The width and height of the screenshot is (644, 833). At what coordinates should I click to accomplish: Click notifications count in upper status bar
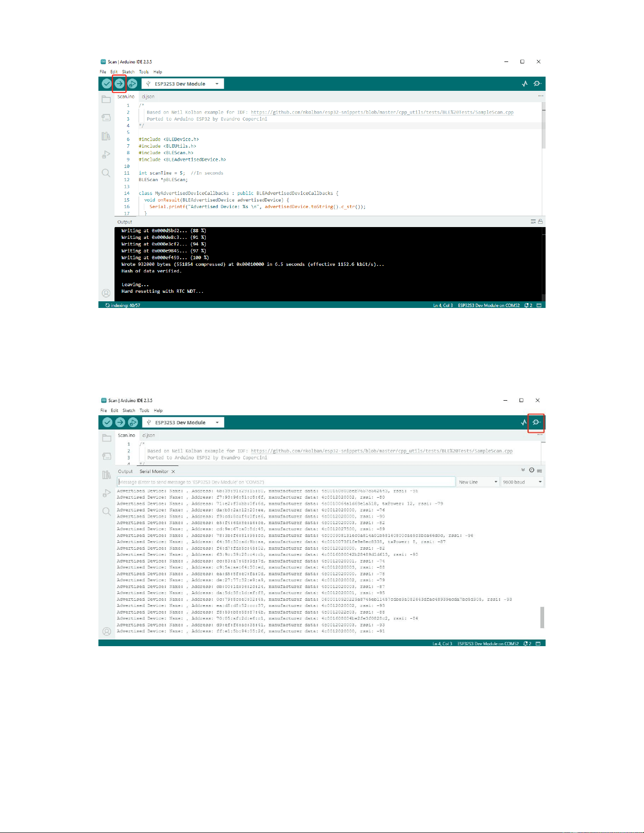529,306
